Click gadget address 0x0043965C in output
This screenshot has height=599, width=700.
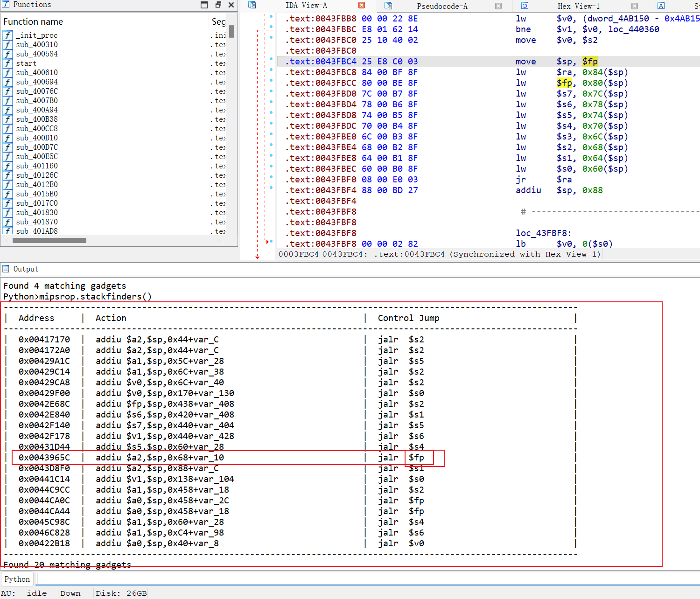44,458
